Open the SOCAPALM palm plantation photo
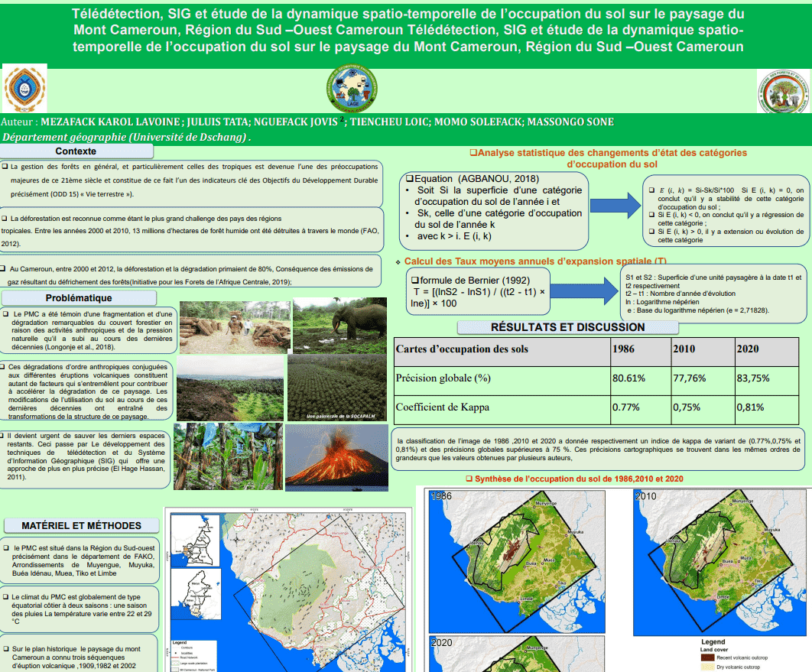 336,388
